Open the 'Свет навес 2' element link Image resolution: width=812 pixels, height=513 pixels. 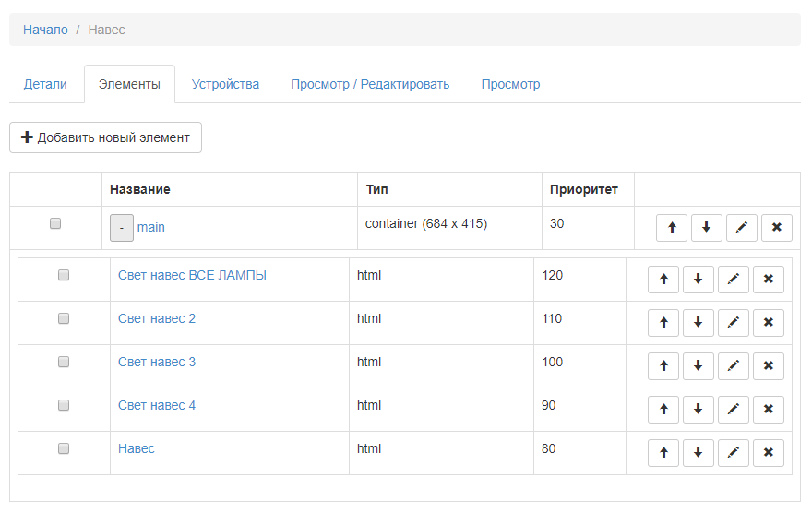157,318
